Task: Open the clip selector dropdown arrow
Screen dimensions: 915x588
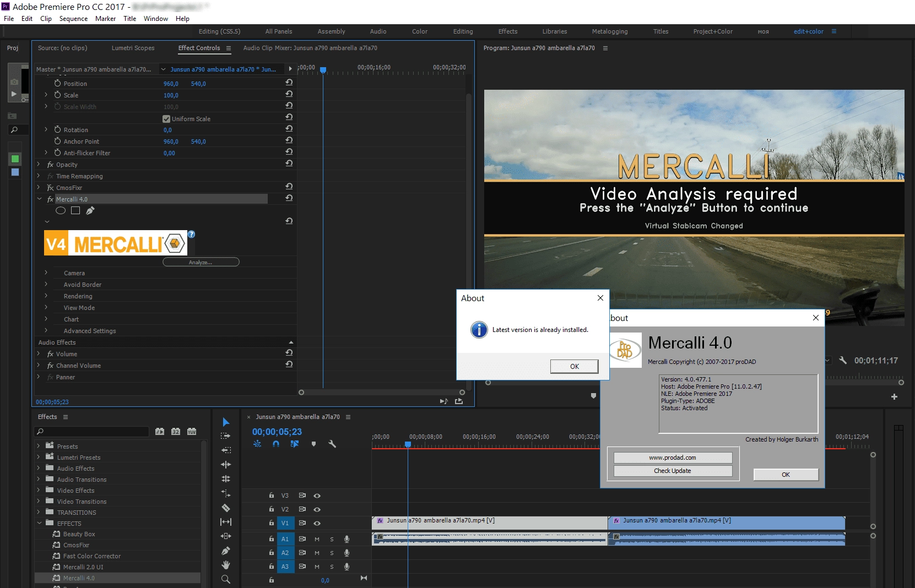Action: point(163,69)
